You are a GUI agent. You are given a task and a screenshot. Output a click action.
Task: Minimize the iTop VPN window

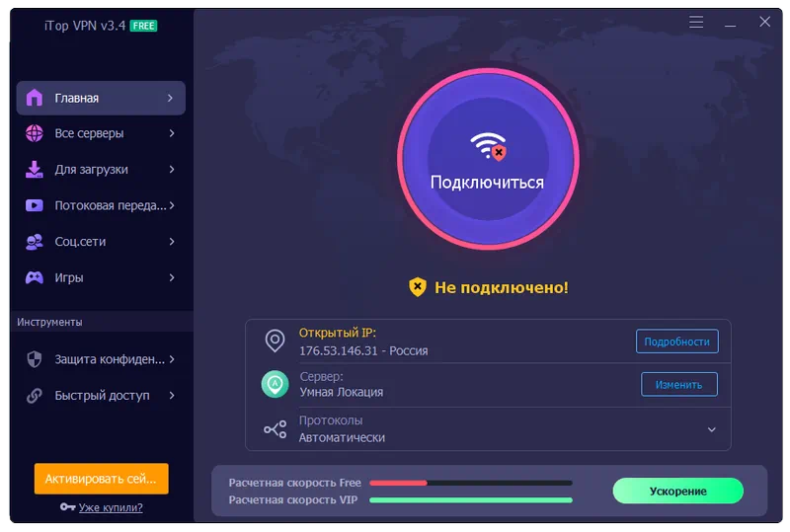[x=730, y=25]
